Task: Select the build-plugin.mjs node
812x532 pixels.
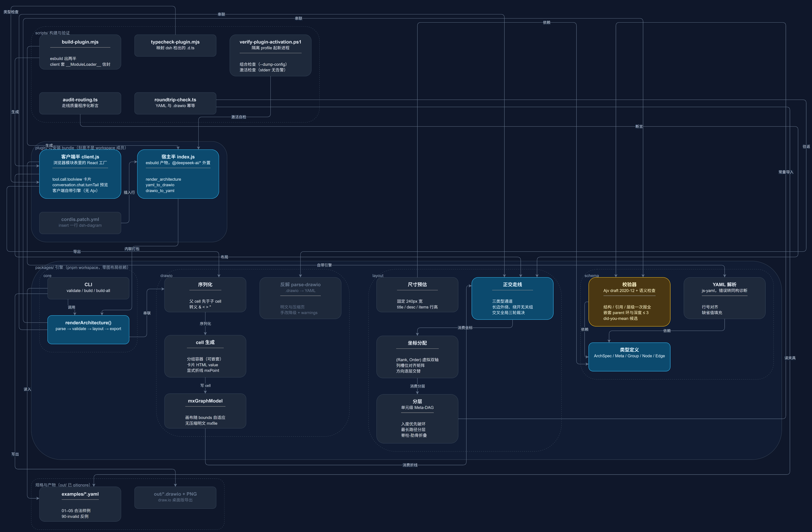Action: tap(80, 52)
